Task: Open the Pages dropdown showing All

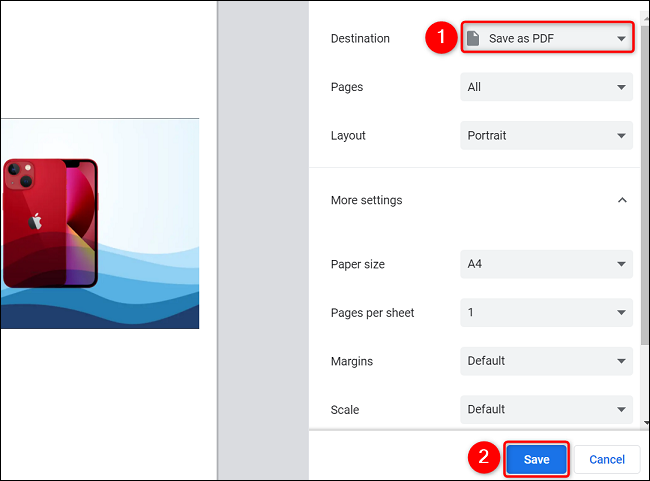Action: [546, 87]
